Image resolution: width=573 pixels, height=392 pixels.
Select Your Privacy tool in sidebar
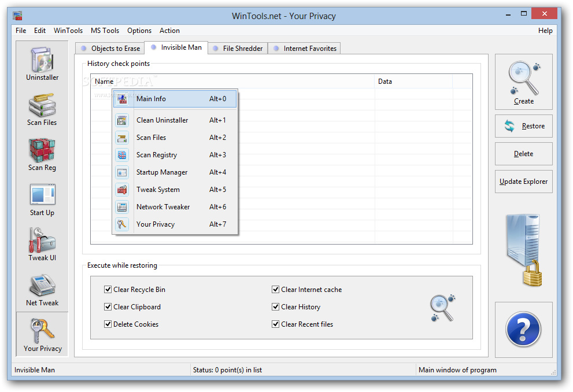click(x=42, y=334)
